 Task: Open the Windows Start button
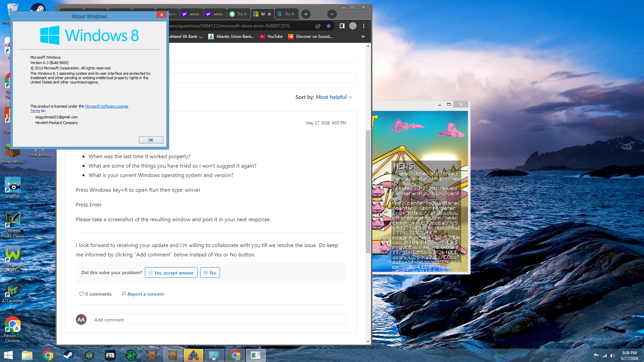pyautogui.click(x=8, y=355)
